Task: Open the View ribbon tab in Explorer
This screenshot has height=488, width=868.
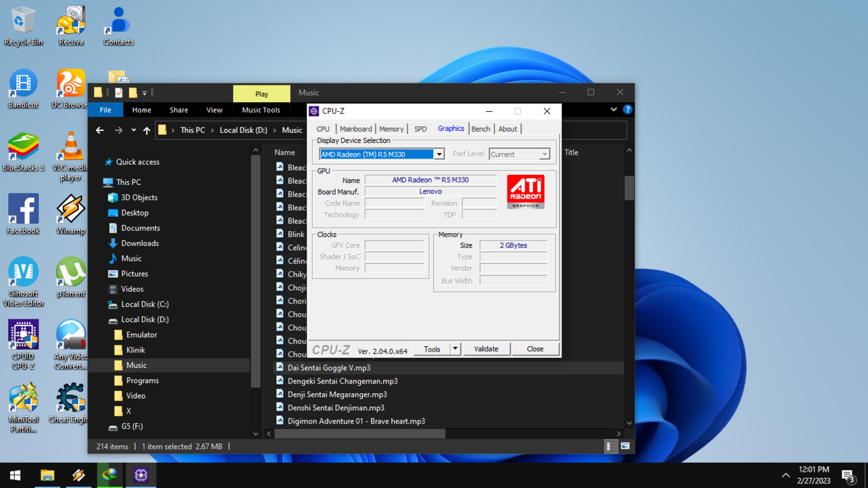Action: pos(214,110)
